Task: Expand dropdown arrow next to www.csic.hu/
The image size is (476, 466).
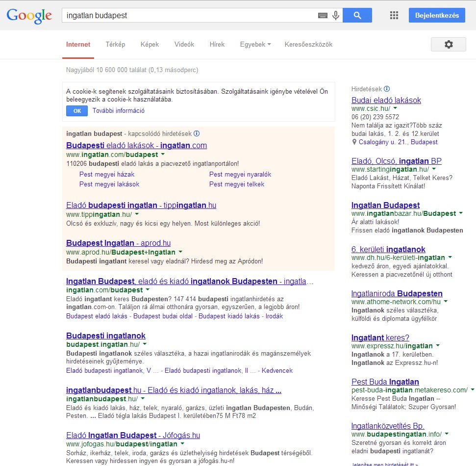Action: (x=395, y=108)
